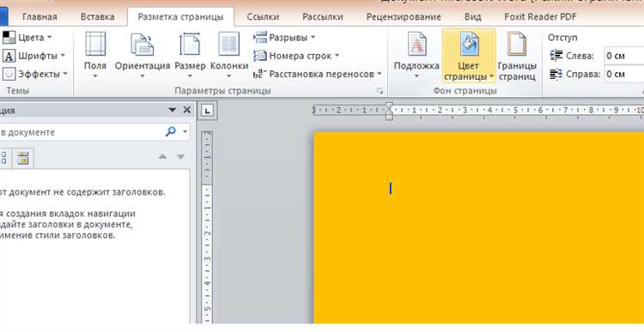
Task: Open the Подложка watermark icon
Action: pos(416,44)
